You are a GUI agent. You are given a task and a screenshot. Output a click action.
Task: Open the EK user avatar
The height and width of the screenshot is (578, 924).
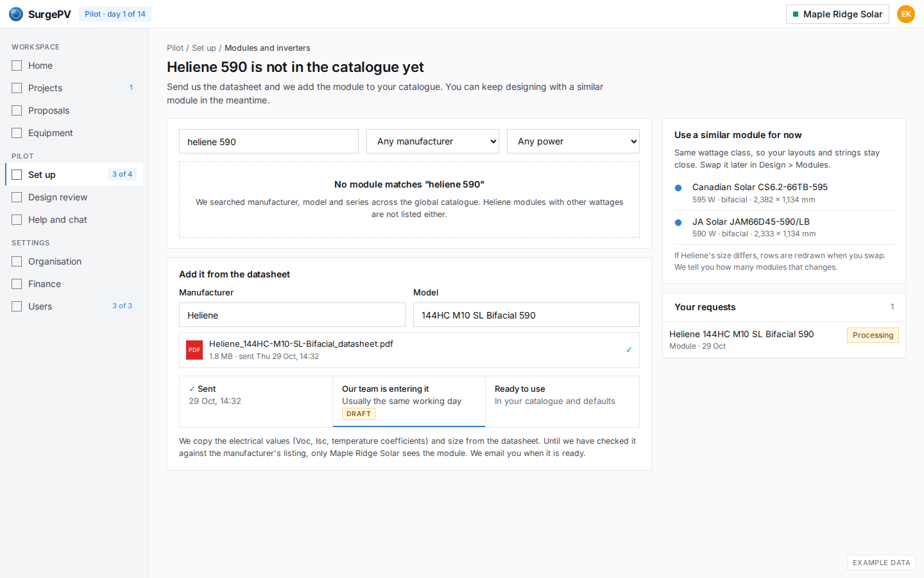click(x=906, y=14)
